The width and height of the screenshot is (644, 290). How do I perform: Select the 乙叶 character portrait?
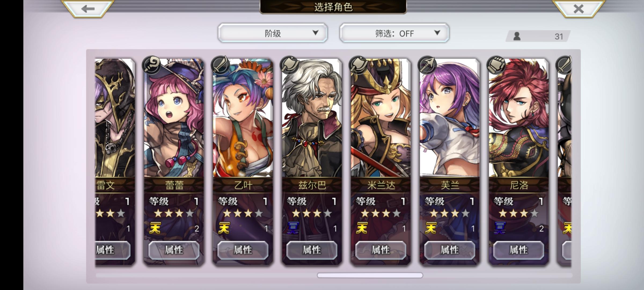click(243, 118)
